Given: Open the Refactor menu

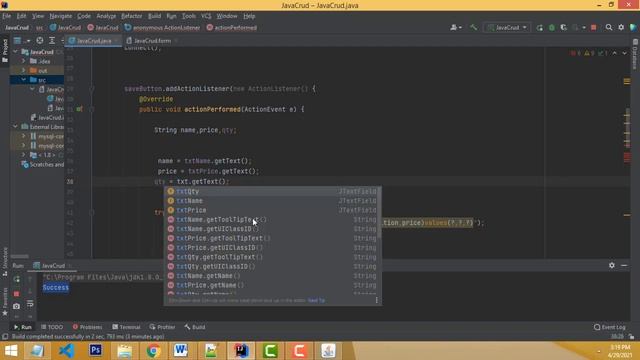Looking at the screenshot, I should pos(132,16).
